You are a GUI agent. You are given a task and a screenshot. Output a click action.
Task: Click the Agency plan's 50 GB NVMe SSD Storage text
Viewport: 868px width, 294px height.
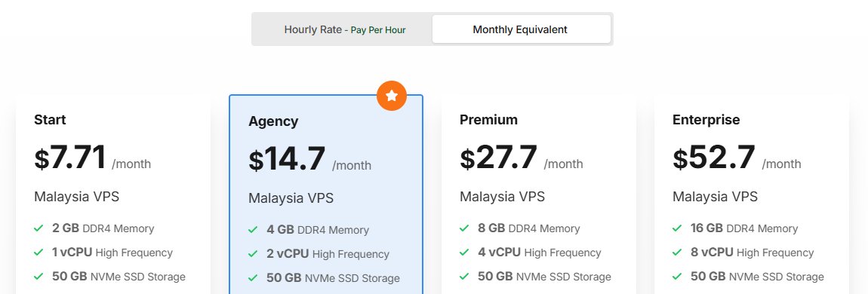[x=333, y=278]
